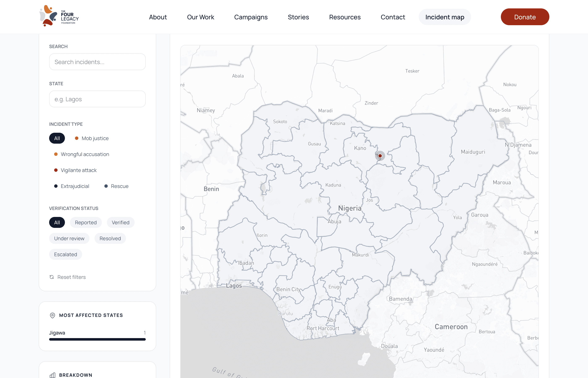The height and width of the screenshot is (378, 588).
Task: Click the Ibadan map label
Action: [x=246, y=263]
